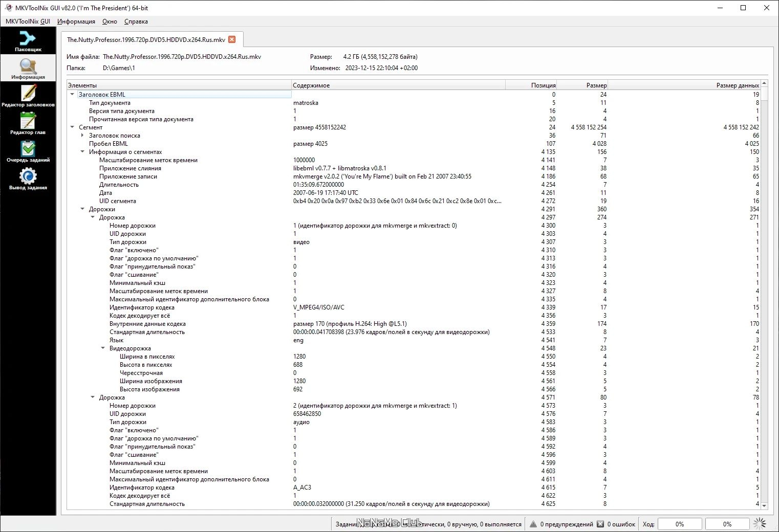
Task: Click the errors status bar icon
Action: (x=600, y=524)
